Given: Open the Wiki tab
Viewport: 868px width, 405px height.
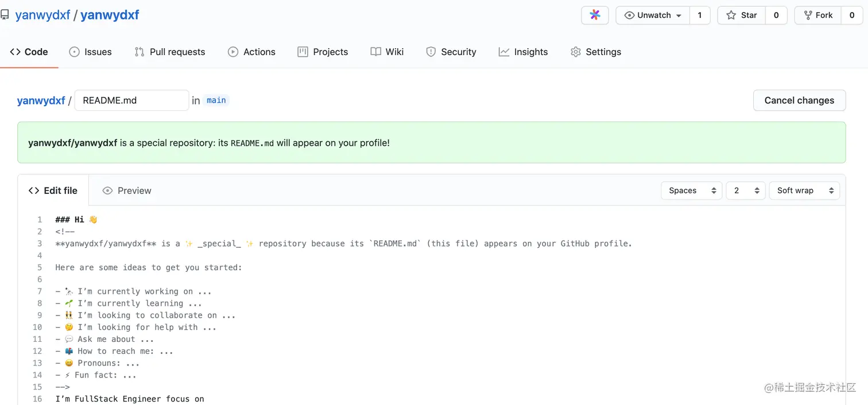Looking at the screenshot, I should 387,52.
